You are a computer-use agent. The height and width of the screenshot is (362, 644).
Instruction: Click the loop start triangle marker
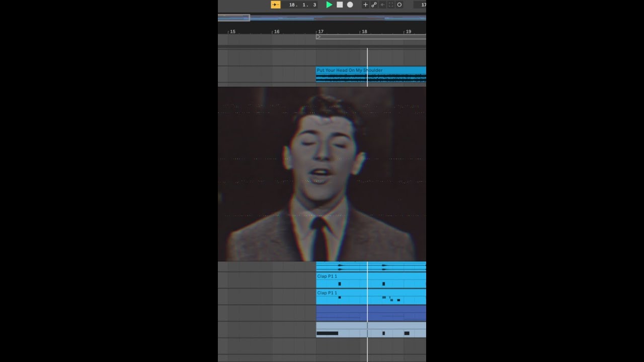click(318, 37)
